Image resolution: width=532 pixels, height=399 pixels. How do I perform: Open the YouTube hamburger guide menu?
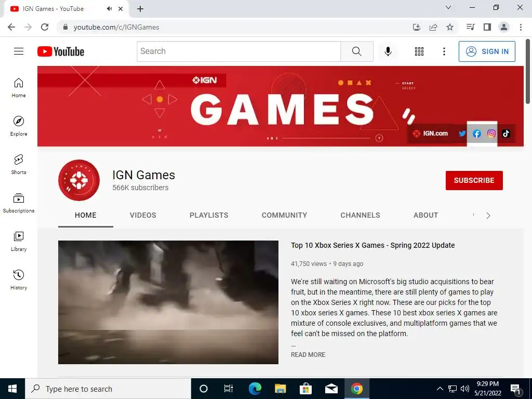pos(19,51)
